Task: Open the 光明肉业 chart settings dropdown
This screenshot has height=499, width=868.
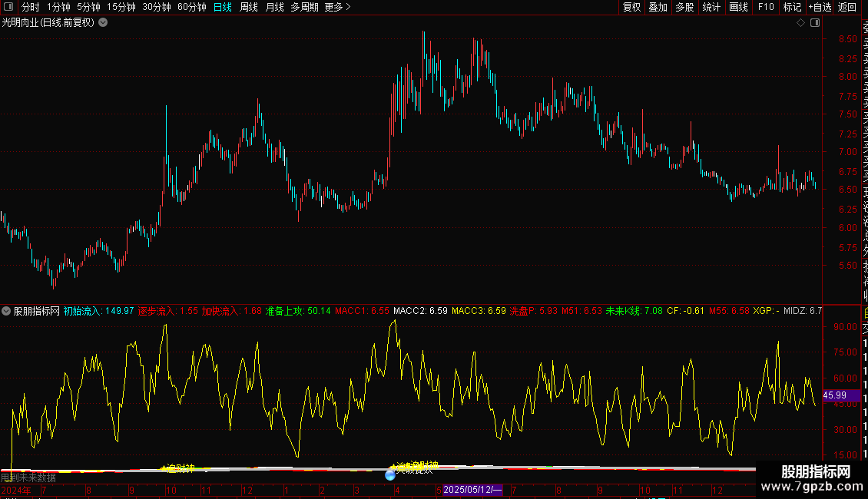Action: click(103, 23)
